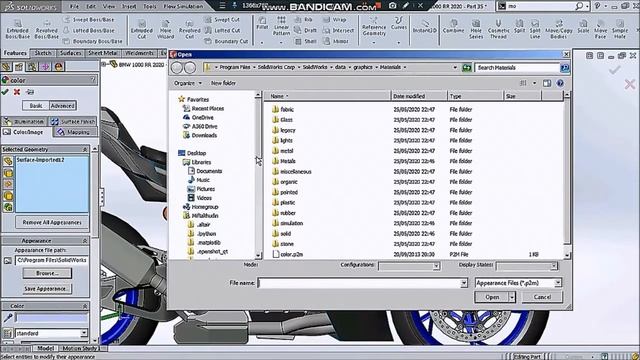The width and height of the screenshot is (640, 360).
Task: Click the Open button in dialog
Action: 492,297
